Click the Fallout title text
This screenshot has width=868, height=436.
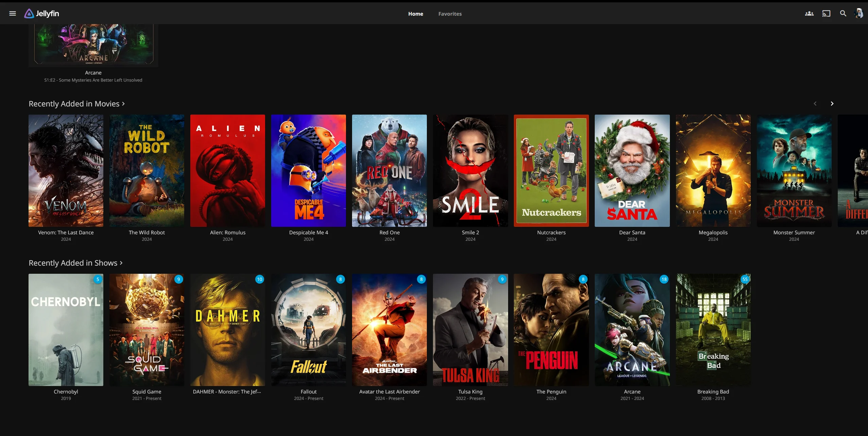click(x=309, y=392)
